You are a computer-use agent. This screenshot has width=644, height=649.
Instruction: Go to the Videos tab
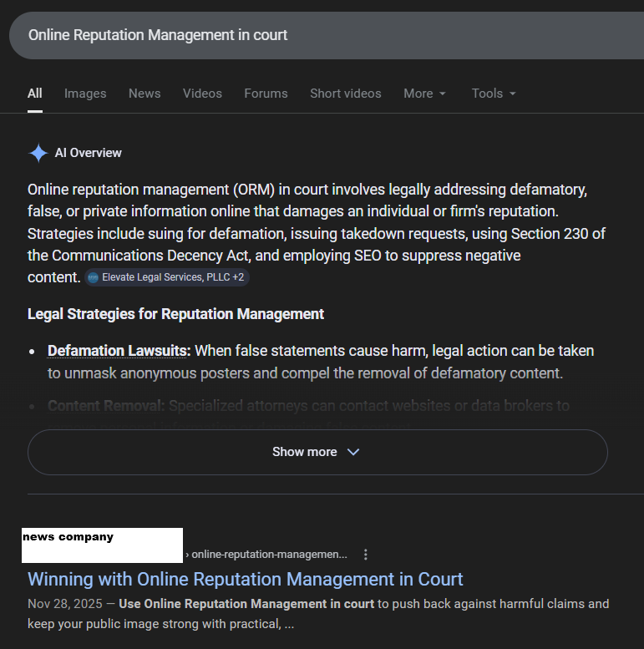pos(202,94)
